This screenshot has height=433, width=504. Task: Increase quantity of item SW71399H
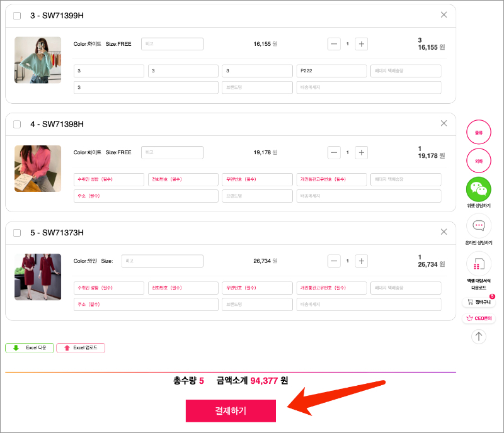(x=361, y=44)
